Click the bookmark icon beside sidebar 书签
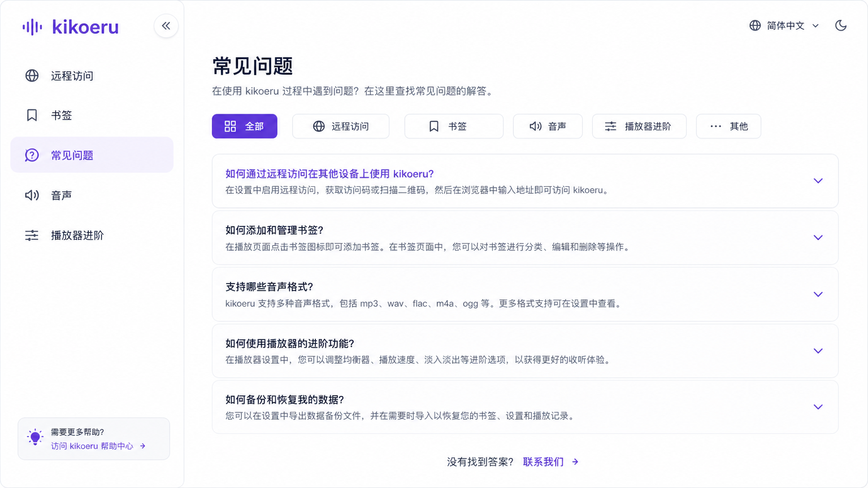Screen dimensions: 868x488 point(32,115)
